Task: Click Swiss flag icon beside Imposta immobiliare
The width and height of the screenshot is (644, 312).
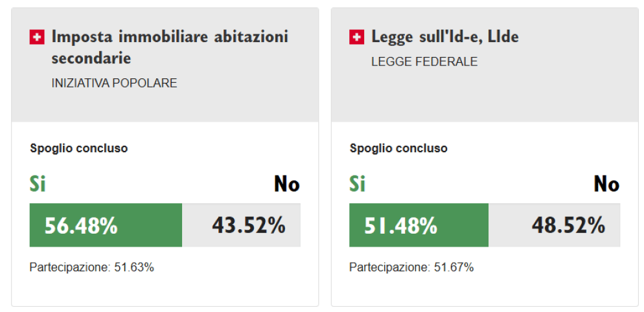Action: (37, 38)
